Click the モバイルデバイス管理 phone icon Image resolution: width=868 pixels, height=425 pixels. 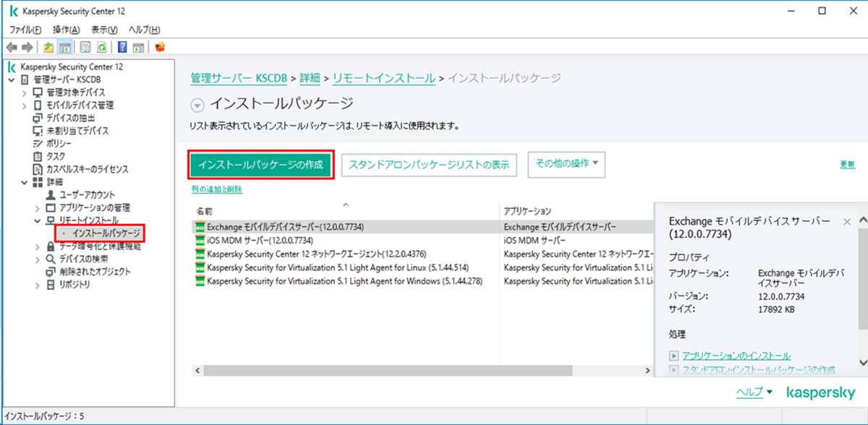(38, 105)
